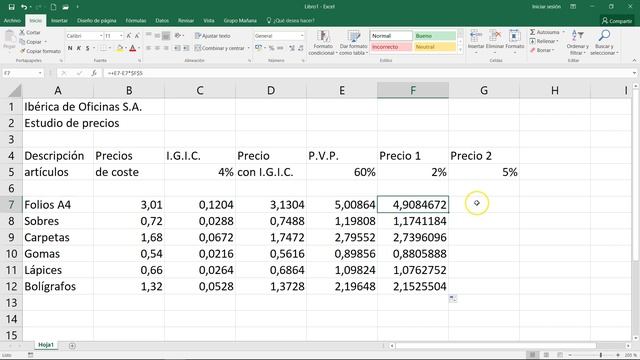Open the Rellenar fill dropdown
This screenshot has width=640, height=360.
coord(544,41)
